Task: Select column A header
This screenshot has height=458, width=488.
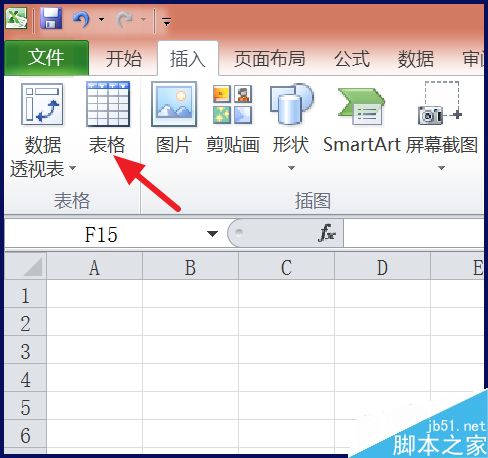Action: coord(94,267)
